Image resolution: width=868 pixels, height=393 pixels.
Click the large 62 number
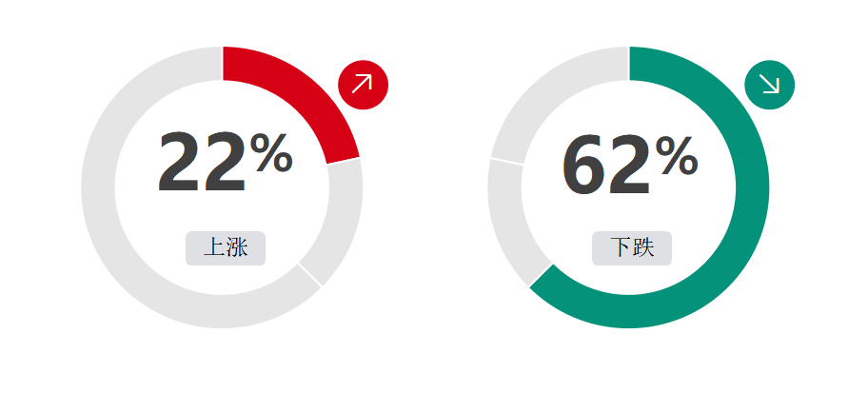click(606, 165)
